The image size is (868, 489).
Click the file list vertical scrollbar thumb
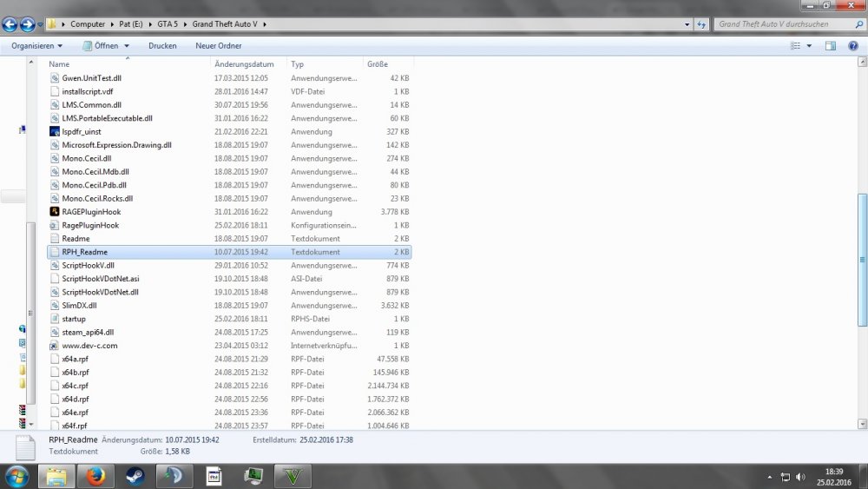click(x=863, y=260)
